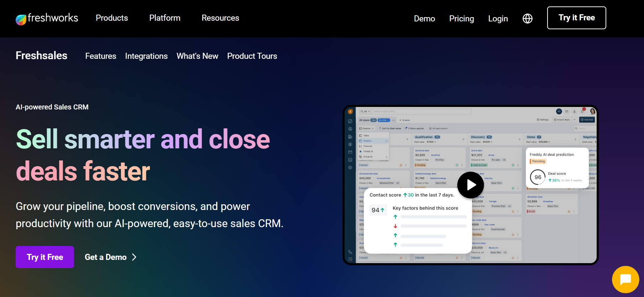This screenshot has height=297, width=644.
Task: Click the Login link
Action: (498, 19)
